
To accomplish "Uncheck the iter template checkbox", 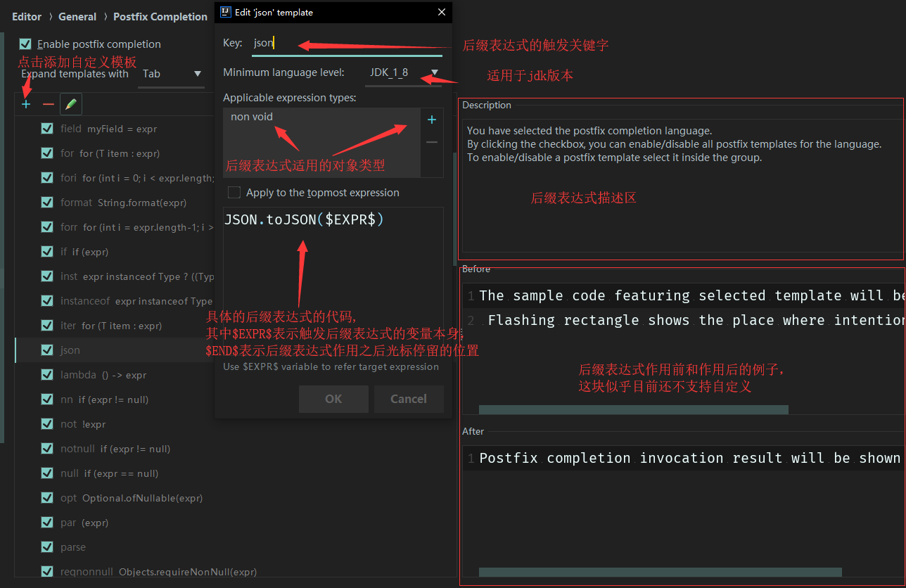I will [x=47, y=325].
